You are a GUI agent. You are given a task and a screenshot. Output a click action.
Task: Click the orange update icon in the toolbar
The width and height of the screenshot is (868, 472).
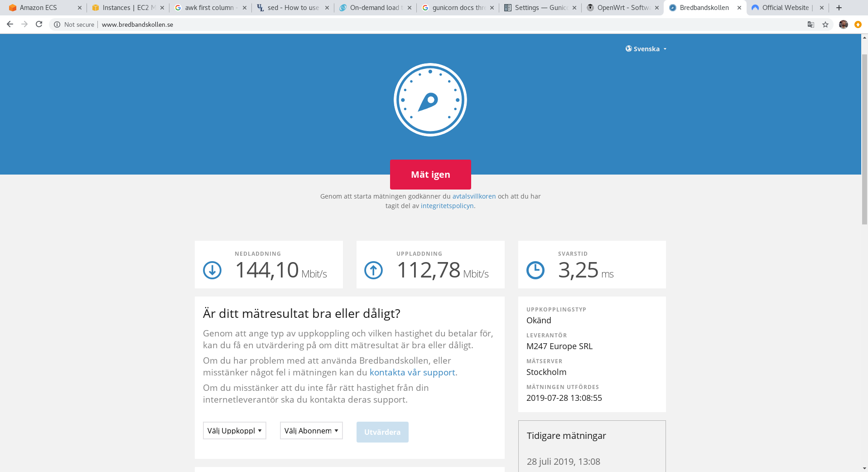(858, 24)
